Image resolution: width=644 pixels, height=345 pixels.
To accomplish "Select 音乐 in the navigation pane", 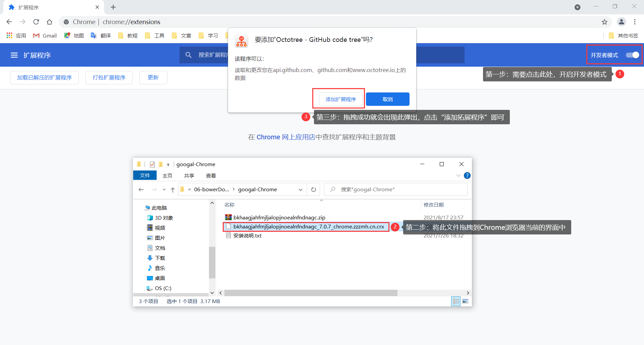I will (156, 268).
